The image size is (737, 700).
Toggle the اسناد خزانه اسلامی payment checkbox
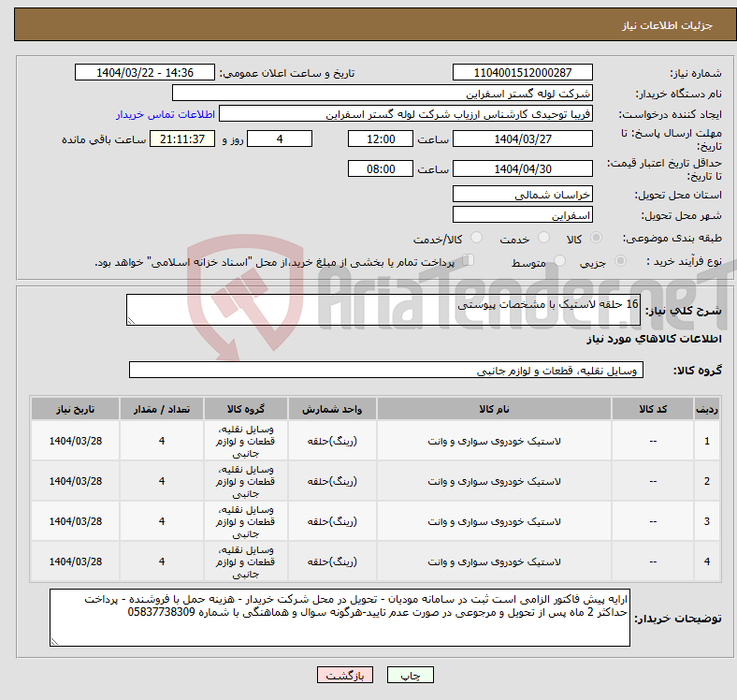(469, 260)
